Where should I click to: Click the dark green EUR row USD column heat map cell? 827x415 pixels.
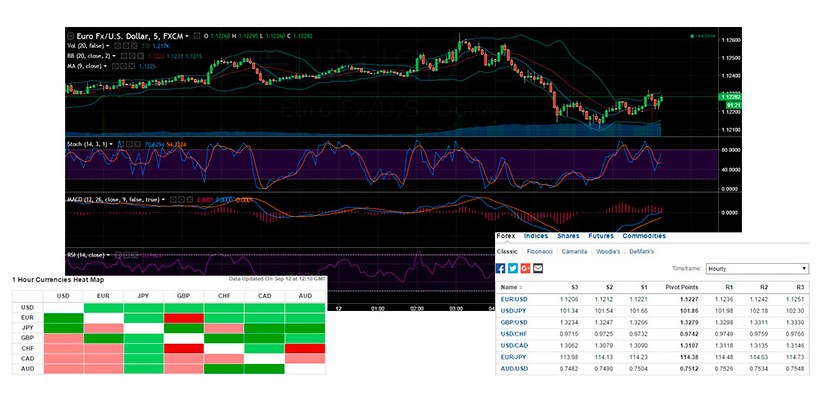tap(63, 318)
